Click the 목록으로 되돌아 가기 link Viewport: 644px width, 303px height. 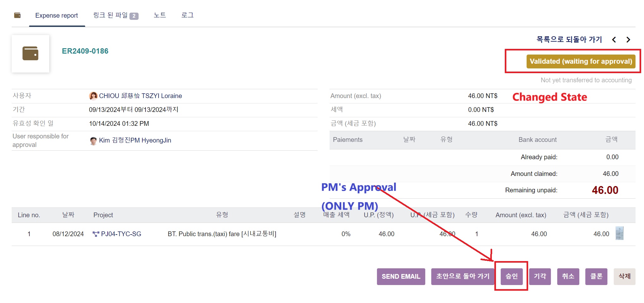(569, 40)
